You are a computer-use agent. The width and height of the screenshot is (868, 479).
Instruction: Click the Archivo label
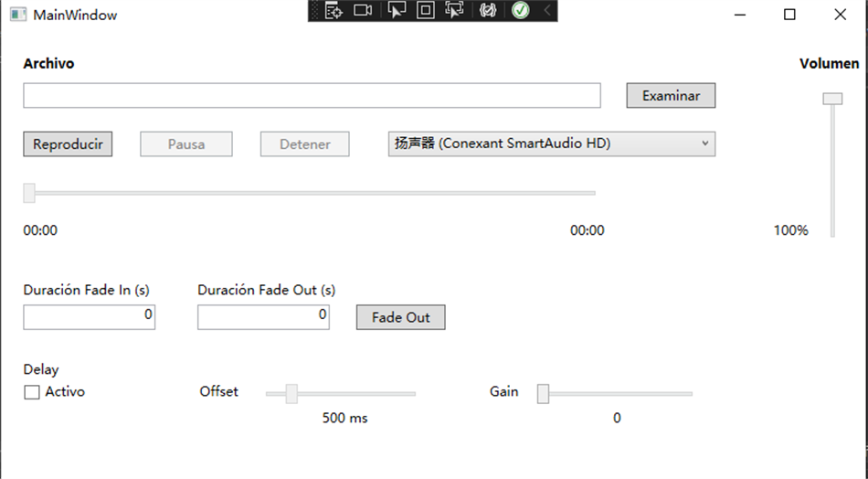tap(48, 64)
